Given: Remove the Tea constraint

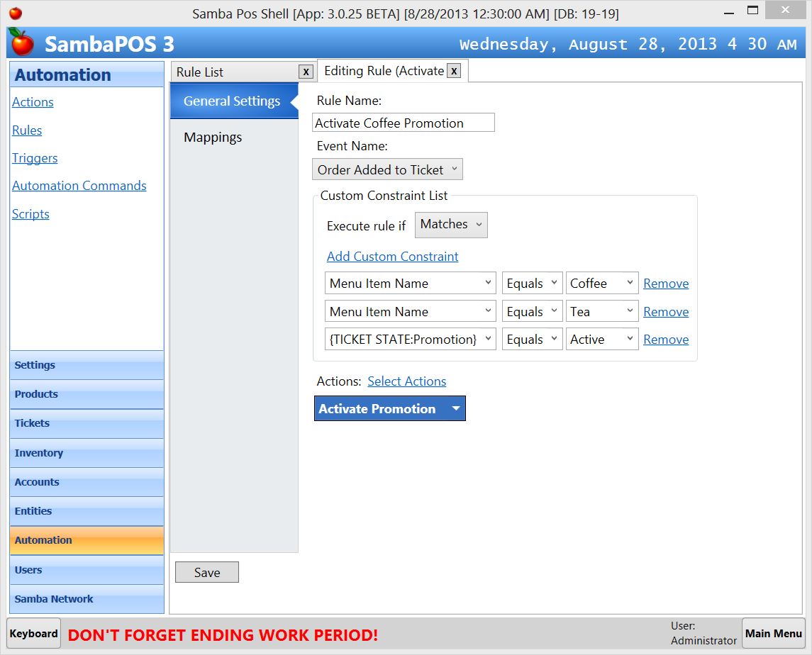Looking at the screenshot, I should (666, 312).
